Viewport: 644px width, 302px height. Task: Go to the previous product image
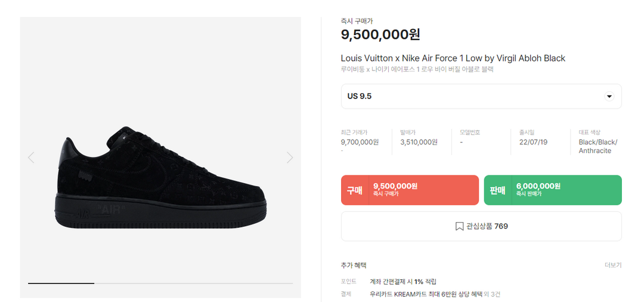pyautogui.click(x=31, y=158)
